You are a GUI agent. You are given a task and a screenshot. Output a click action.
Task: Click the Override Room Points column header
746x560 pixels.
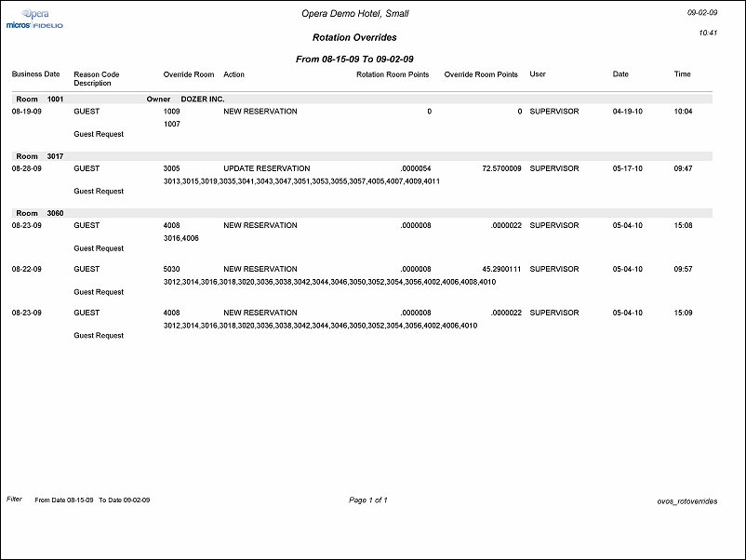pos(481,74)
